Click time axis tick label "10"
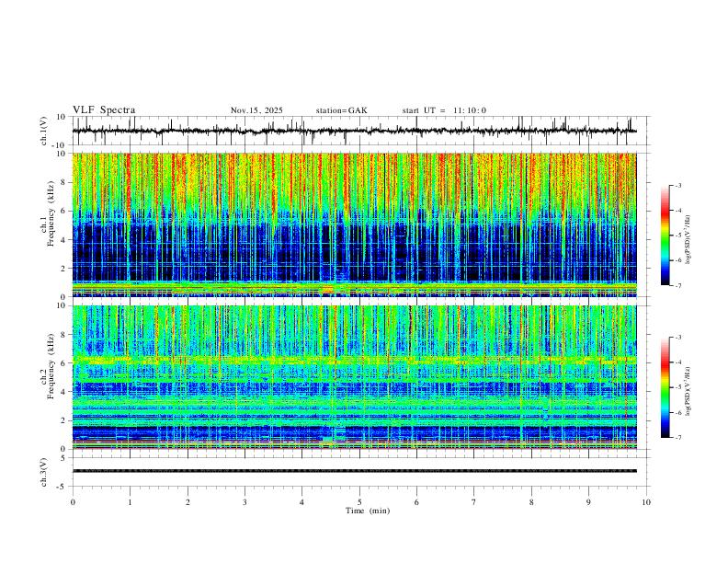Viewport: 728px width, 563px height. coord(646,502)
